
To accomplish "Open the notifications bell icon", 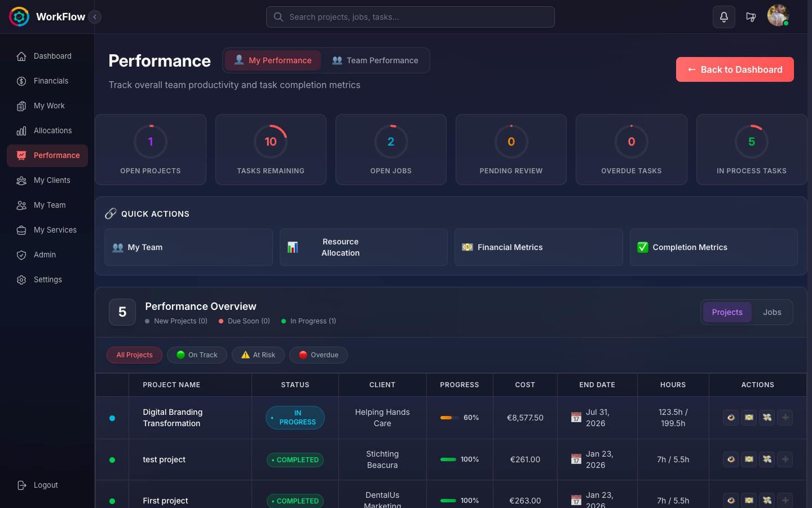I will coord(724,17).
